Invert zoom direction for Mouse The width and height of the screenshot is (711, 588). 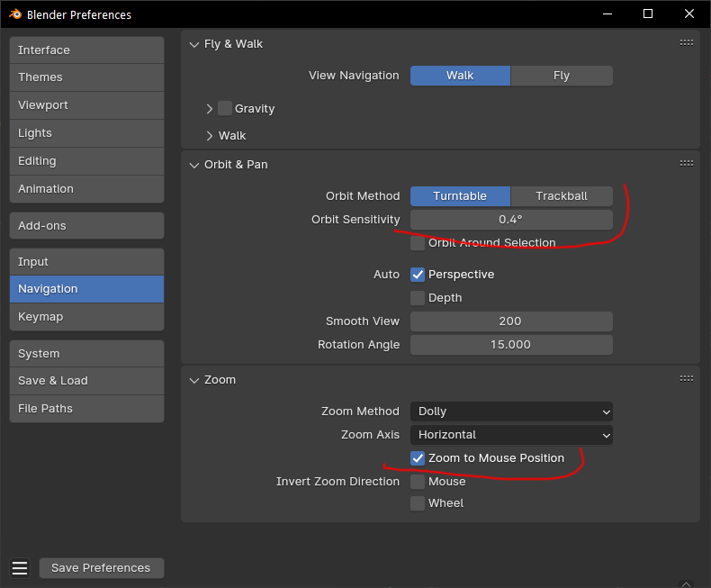click(418, 482)
